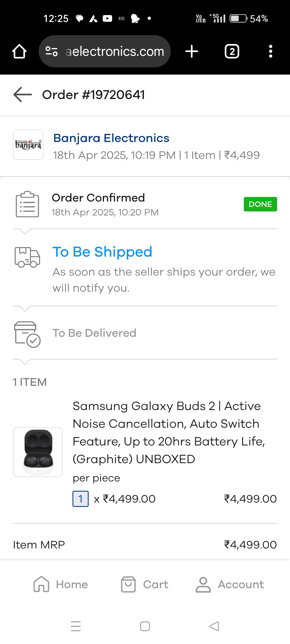Open Samsung Galaxy Buds 2 product title
Screen dimensions: 290x644
pyautogui.click(x=166, y=432)
